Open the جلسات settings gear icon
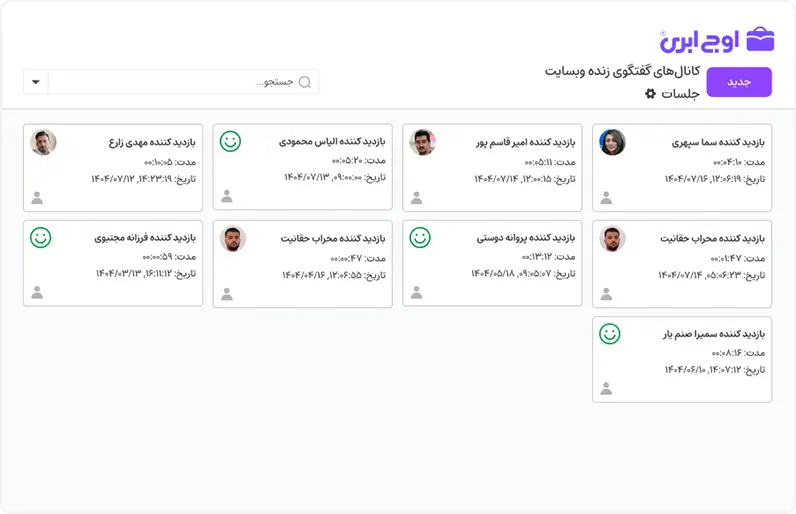Screen dimensions: 796x514 pyautogui.click(x=650, y=93)
